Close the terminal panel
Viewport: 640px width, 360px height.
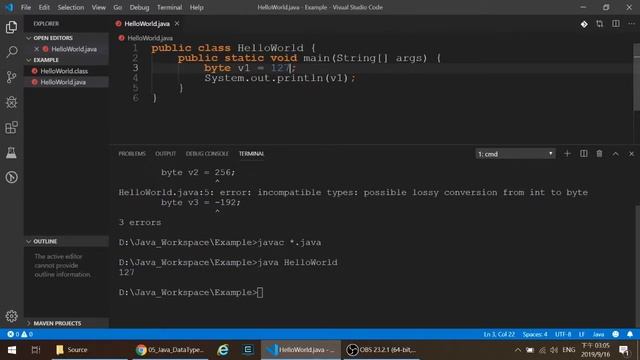click(x=631, y=153)
